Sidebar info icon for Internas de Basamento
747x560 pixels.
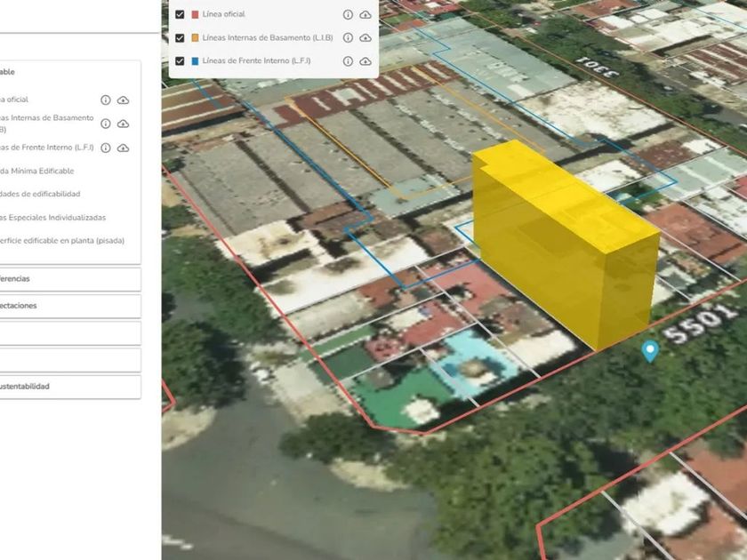click(106, 124)
